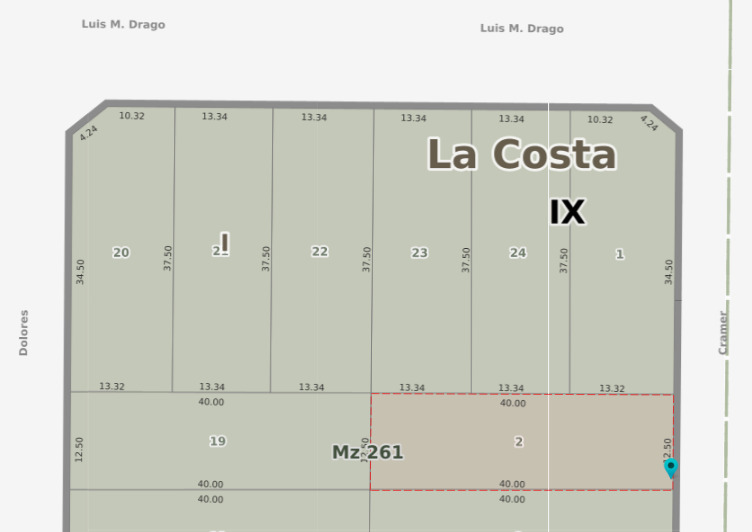The height and width of the screenshot is (532, 752).
Task: Click the 34.50 dimension beside parcel 1
Action: [x=669, y=272]
